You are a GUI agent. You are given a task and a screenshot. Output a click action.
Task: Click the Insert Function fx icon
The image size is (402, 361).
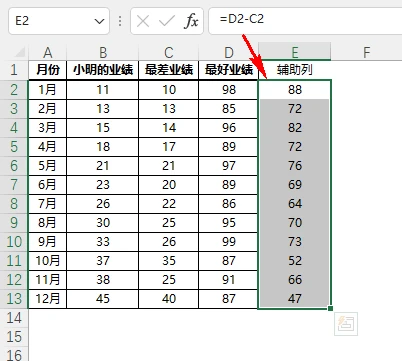(x=191, y=22)
